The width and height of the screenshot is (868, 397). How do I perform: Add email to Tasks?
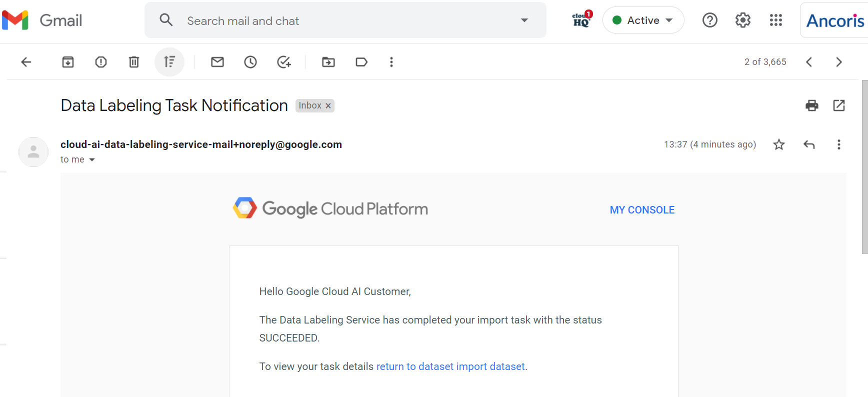tap(284, 62)
